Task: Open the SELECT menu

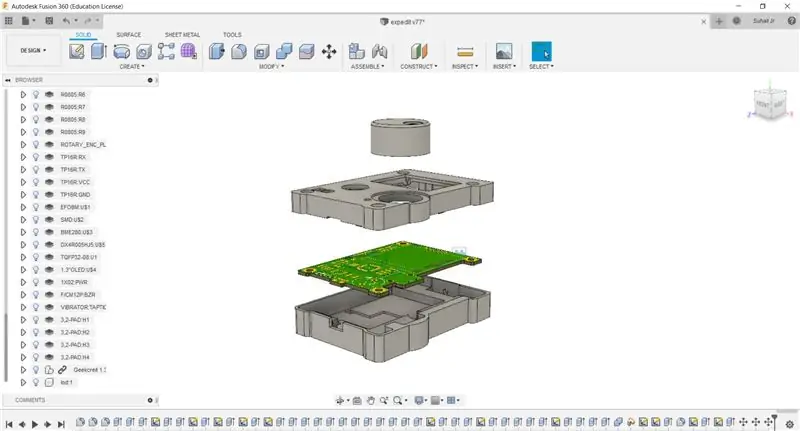Action: pos(541,66)
